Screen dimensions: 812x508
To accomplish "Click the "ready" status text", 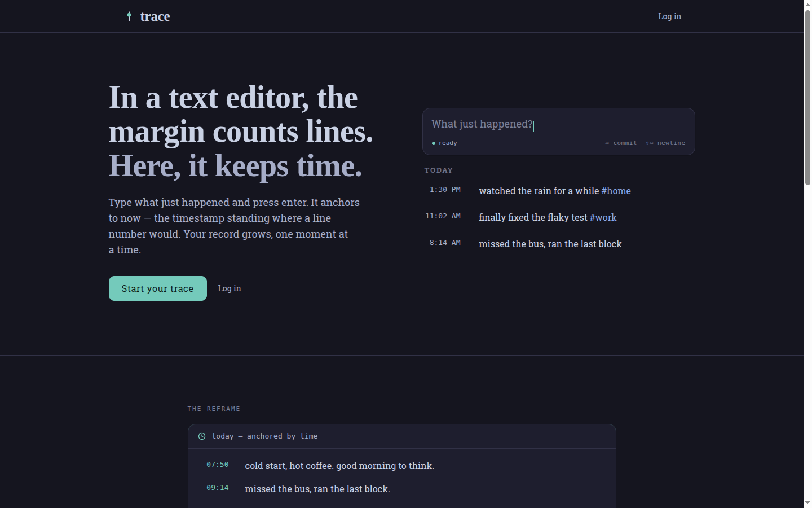I will (448, 143).
